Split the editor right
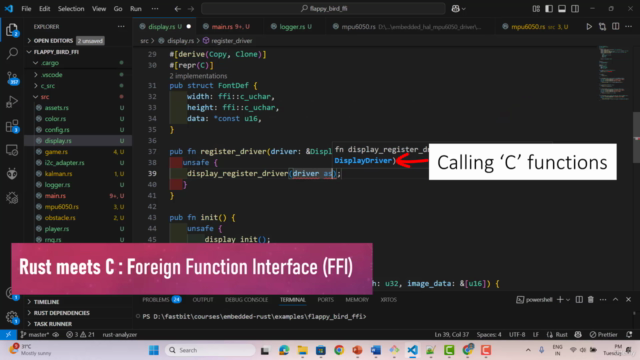The width and height of the screenshot is (640, 360). click(x=616, y=27)
